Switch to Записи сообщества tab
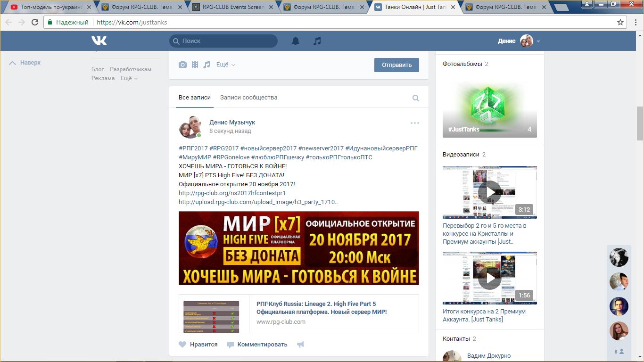 pyautogui.click(x=248, y=98)
